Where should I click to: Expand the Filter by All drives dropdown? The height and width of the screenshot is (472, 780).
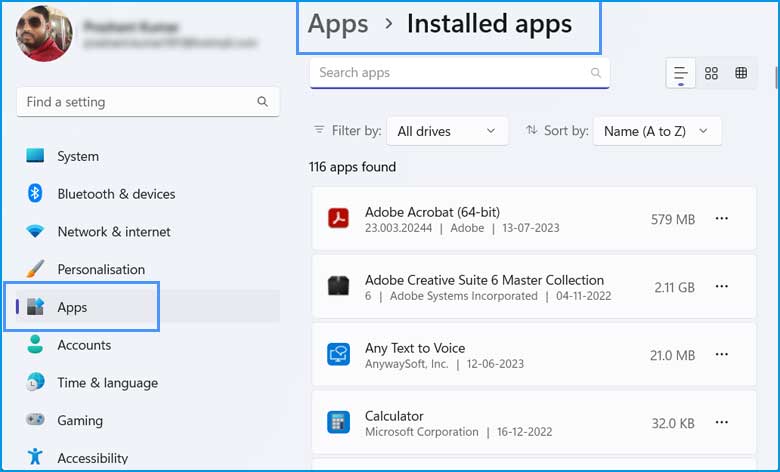pos(447,131)
